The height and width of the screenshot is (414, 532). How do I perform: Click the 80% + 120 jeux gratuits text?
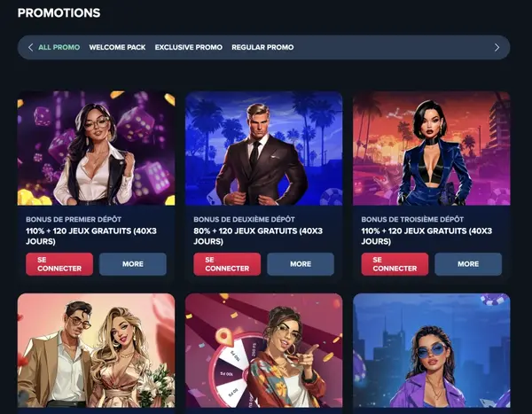[258, 236]
